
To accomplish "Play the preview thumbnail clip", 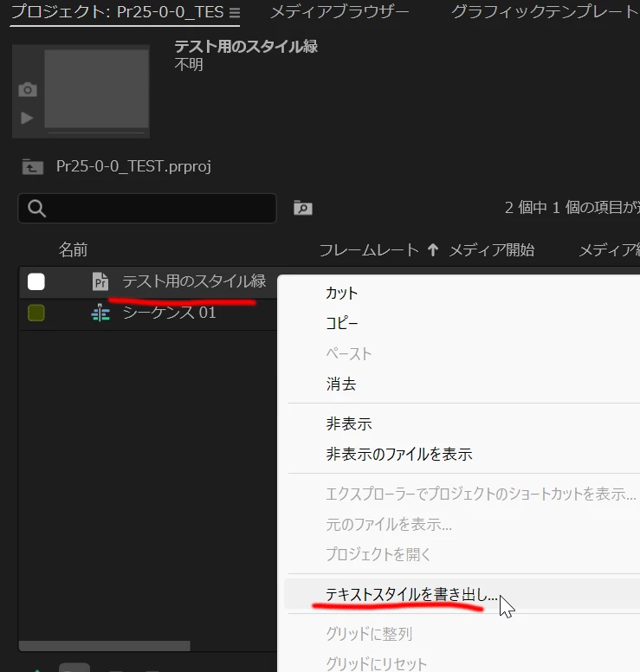I will pyautogui.click(x=27, y=118).
